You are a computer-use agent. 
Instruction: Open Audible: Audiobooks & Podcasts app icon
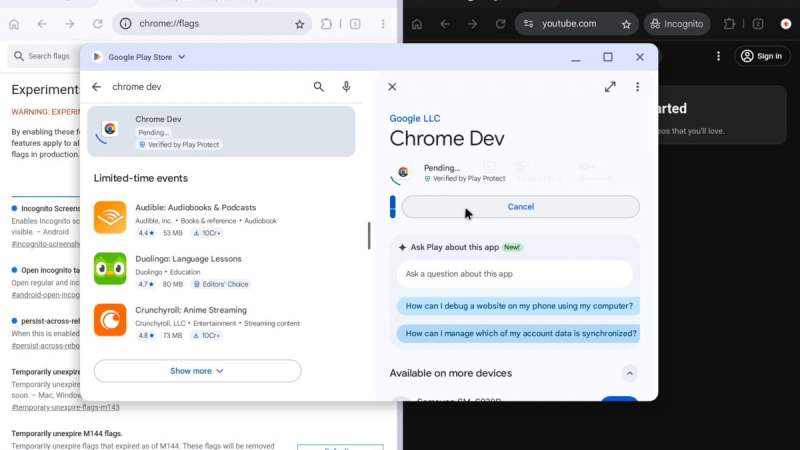[110, 217]
